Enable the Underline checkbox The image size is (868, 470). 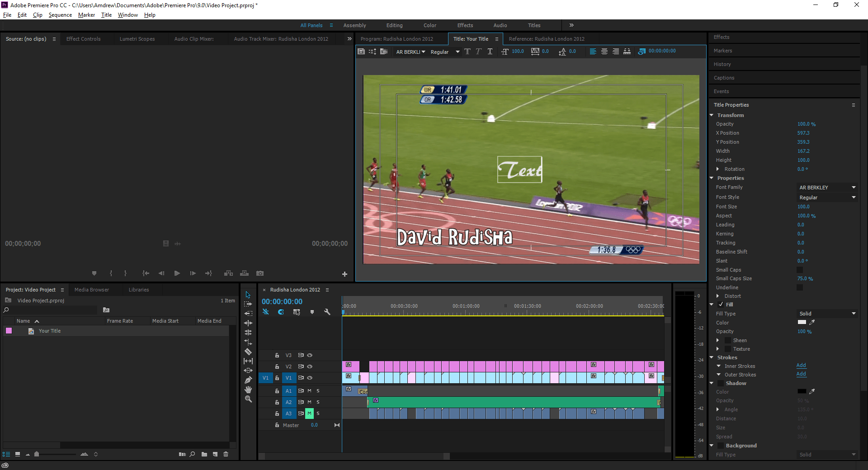coord(800,287)
